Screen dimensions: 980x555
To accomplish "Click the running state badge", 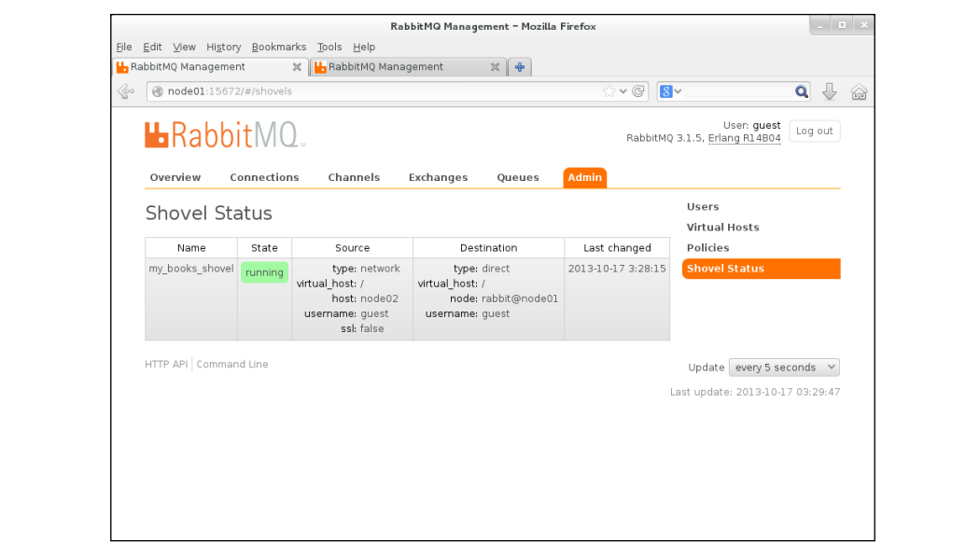I will pos(264,272).
